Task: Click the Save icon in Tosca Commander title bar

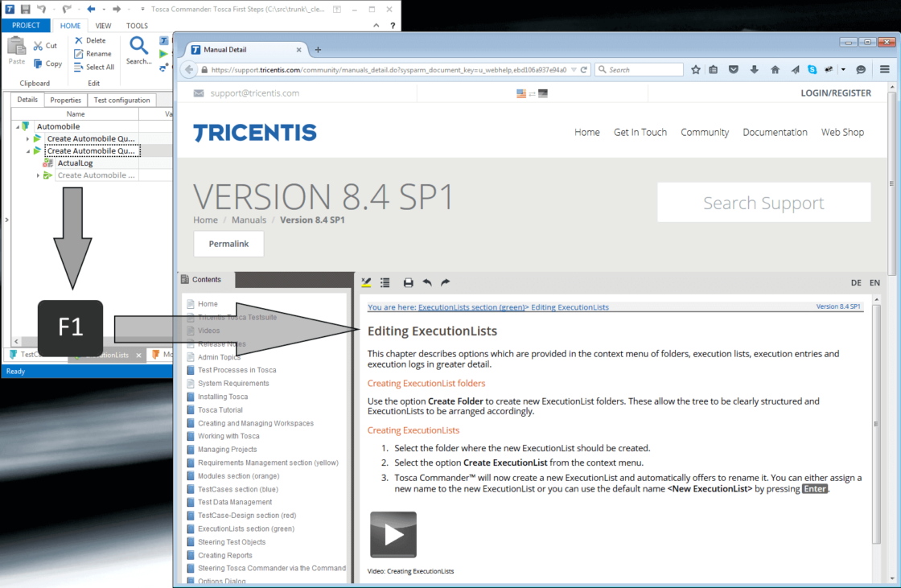Action: point(25,9)
